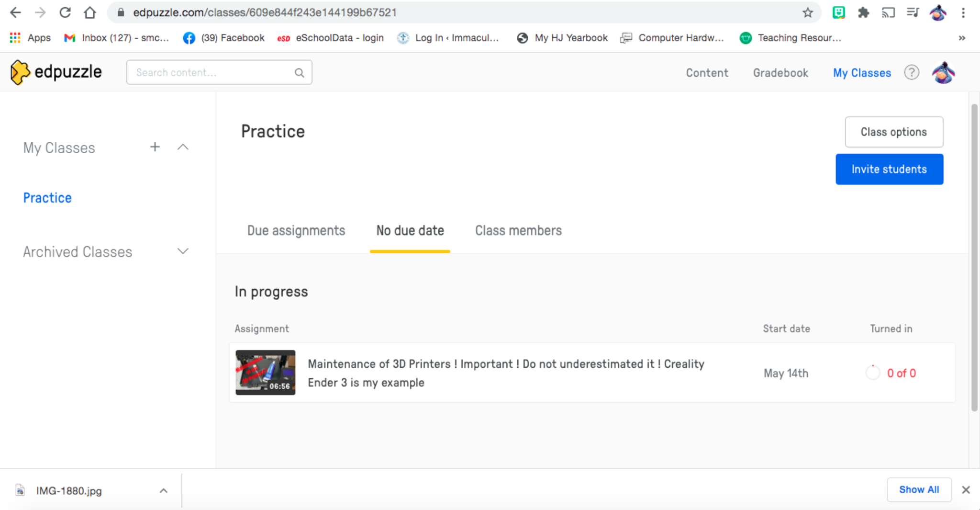Open the IMG-1880.jpg download options chevron
980x510 pixels.
[x=164, y=491]
